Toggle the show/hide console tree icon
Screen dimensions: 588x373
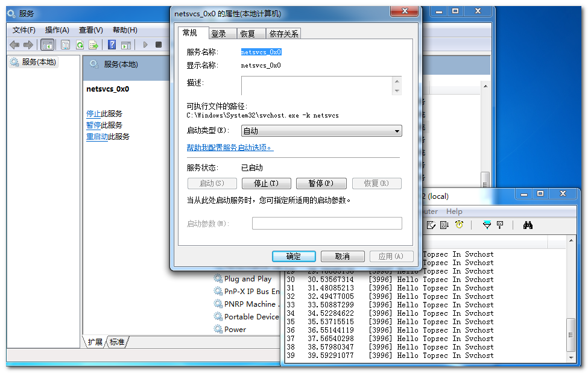[x=48, y=45]
